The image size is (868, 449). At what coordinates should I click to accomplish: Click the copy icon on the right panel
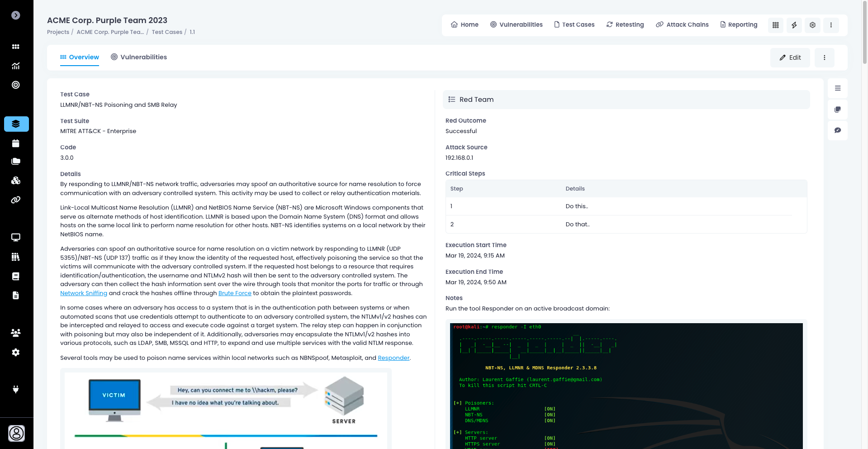[x=838, y=110]
